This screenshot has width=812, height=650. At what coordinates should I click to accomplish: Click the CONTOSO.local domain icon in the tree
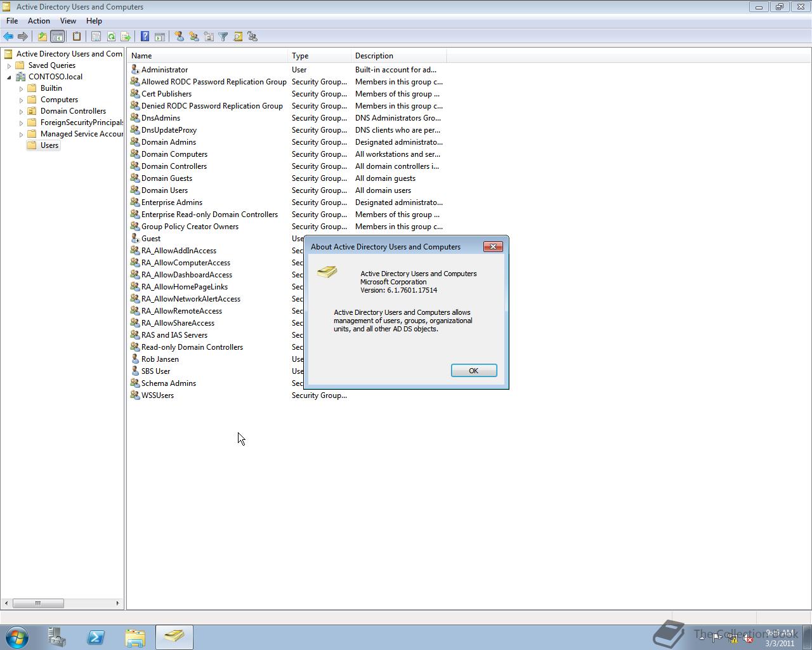click(20, 77)
